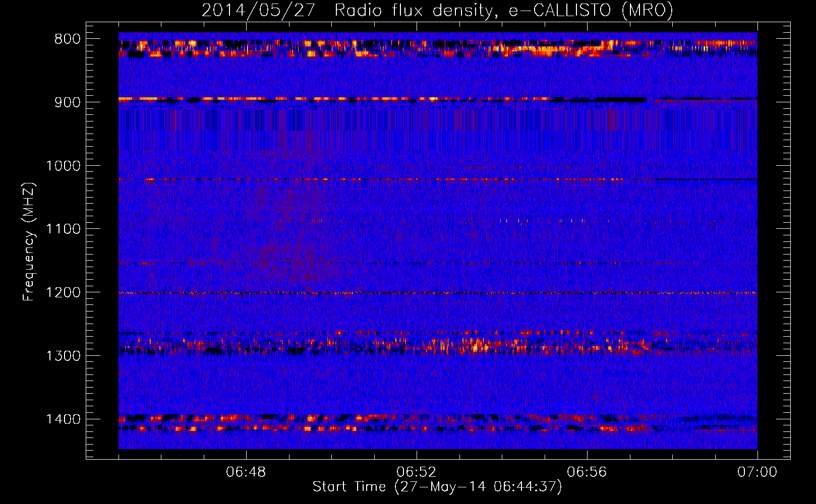Click the 06:52 time tick label
Image resolution: width=816 pixels, height=504 pixels.
coord(417,472)
